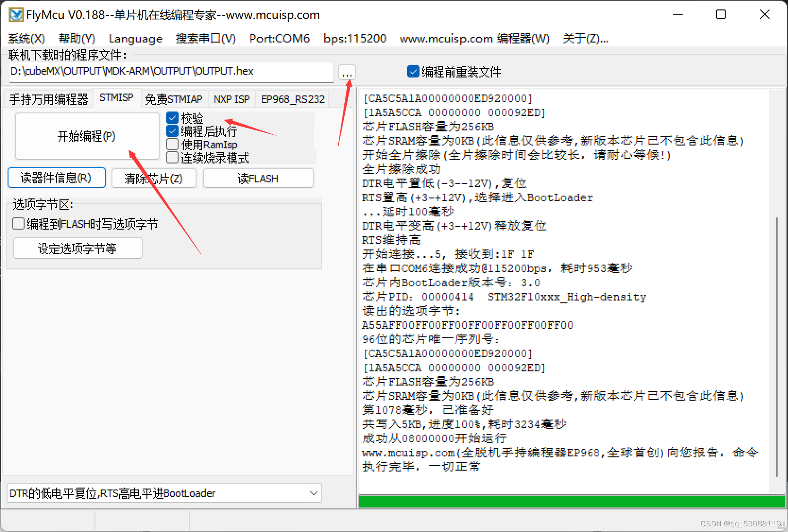Viewport: 788px width, 532px height.
Task: Click log line 在串口COM6连接成功@115200bps
Action: click(x=497, y=268)
